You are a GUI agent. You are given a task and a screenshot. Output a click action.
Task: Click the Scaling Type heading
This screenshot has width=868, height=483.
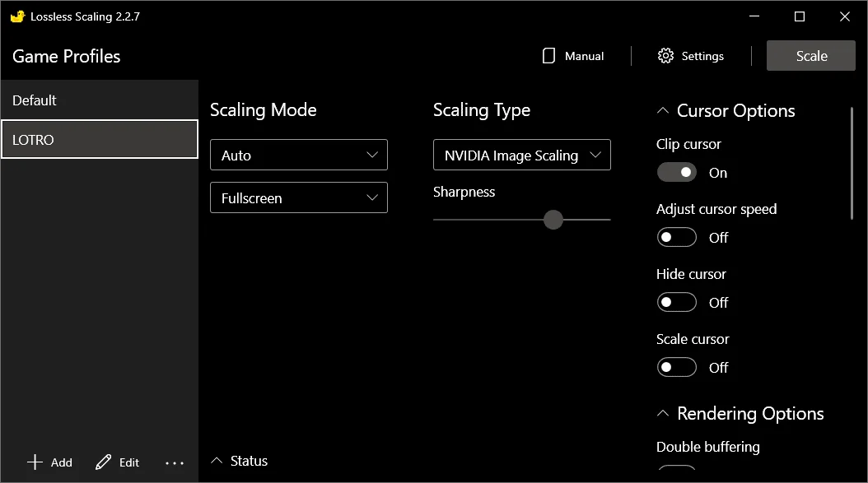tap(482, 110)
